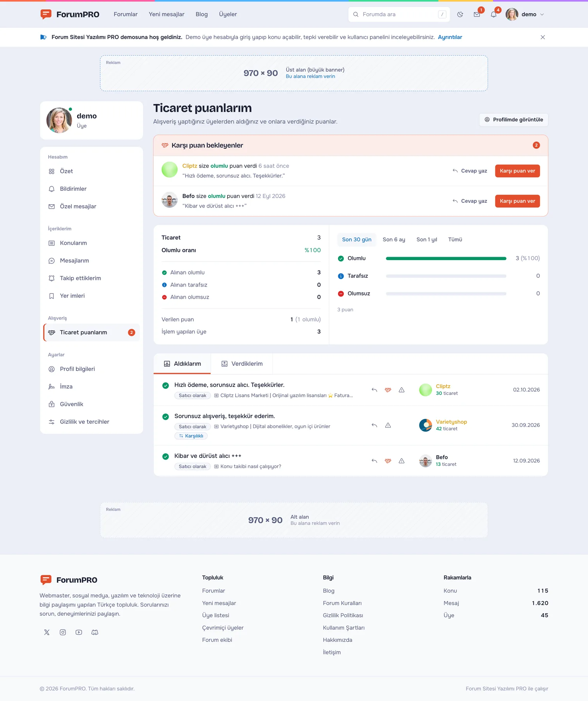The height and width of the screenshot is (701, 588).
Task: Open the Discord icon in footer
Action: (x=95, y=632)
